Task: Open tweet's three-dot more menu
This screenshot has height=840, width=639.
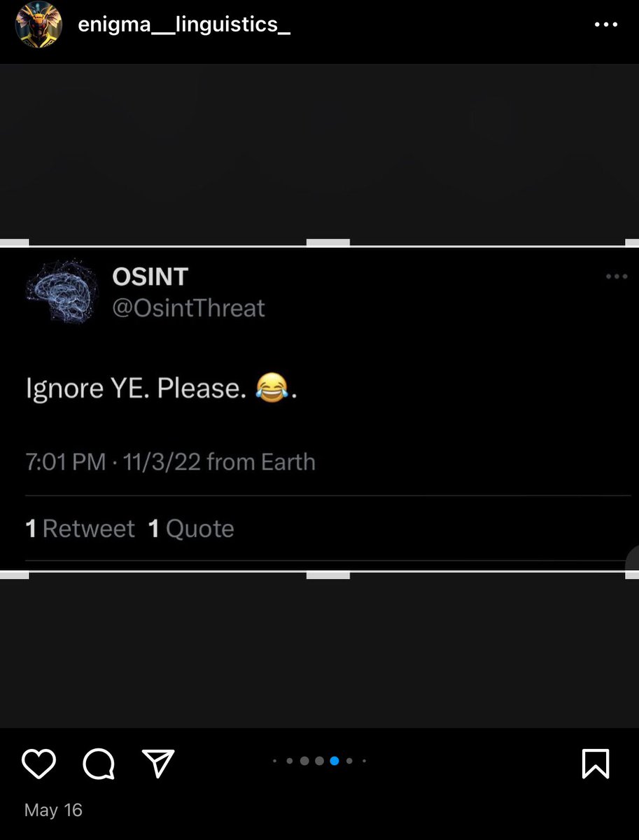Action: click(617, 276)
